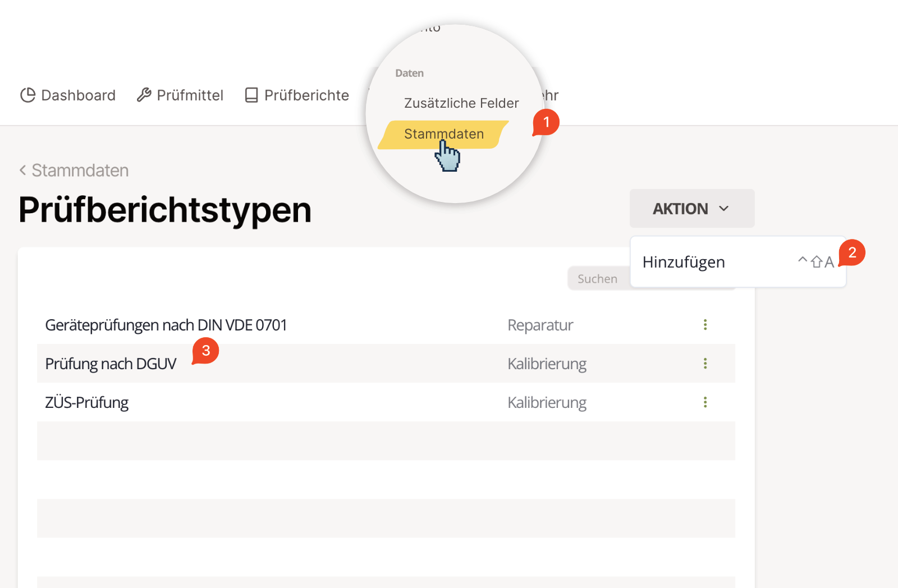The image size is (898, 588).
Task: Choose Hinzufügen from the action menu
Action: 684,262
